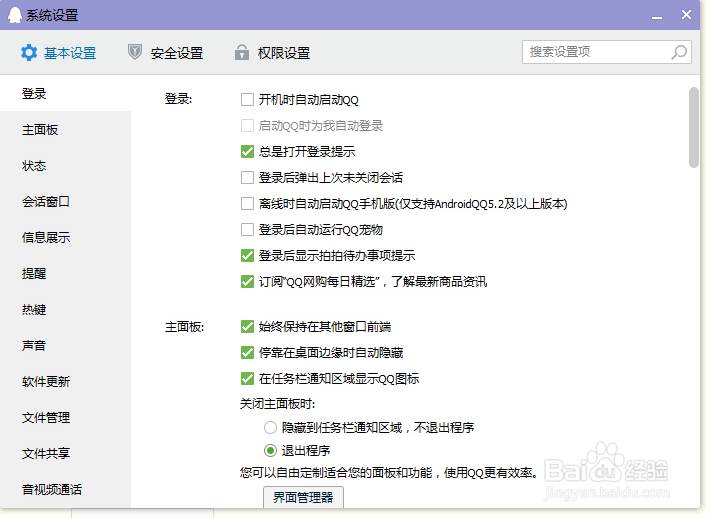Open 状态 settings section

tap(65, 166)
